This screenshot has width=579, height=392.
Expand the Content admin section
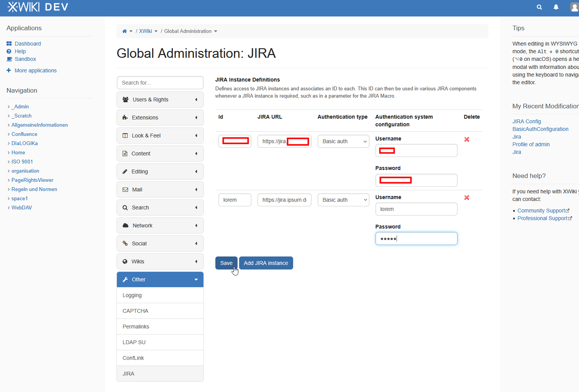point(160,154)
